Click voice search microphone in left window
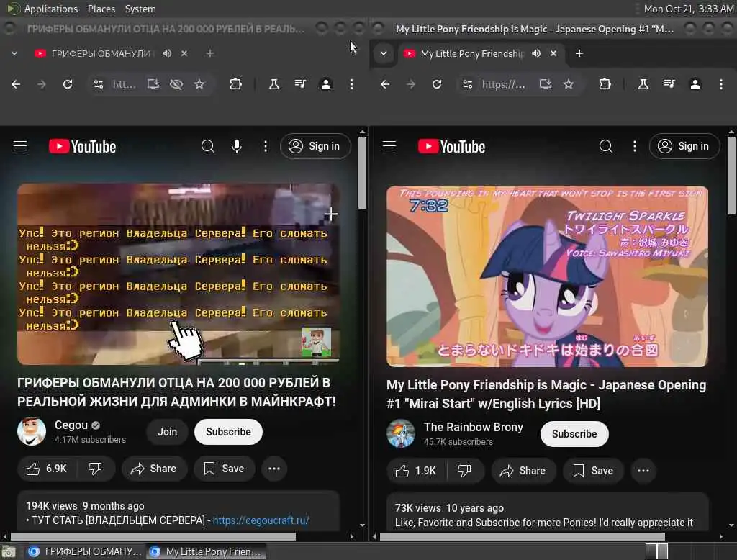This screenshot has height=560, width=737. tap(237, 146)
